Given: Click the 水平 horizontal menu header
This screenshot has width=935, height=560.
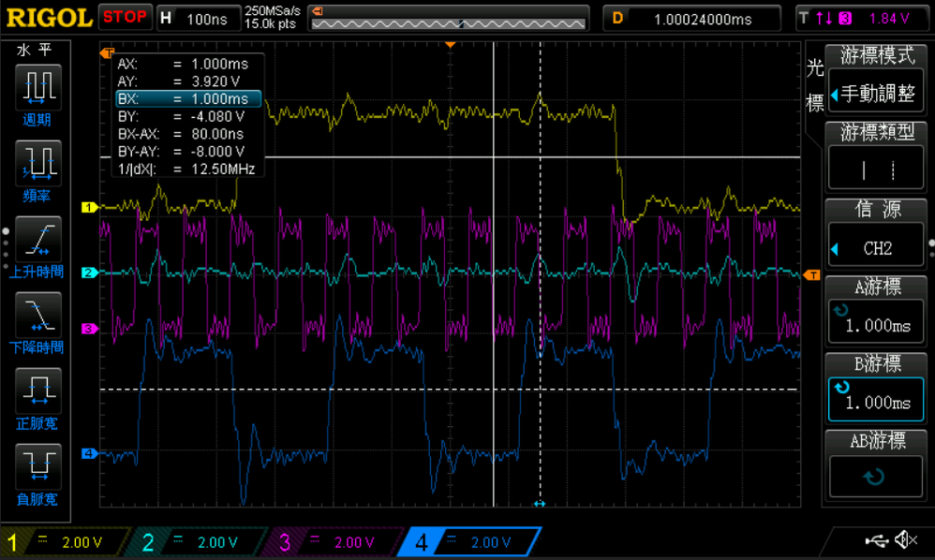Looking at the screenshot, I should (x=35, y=50).
